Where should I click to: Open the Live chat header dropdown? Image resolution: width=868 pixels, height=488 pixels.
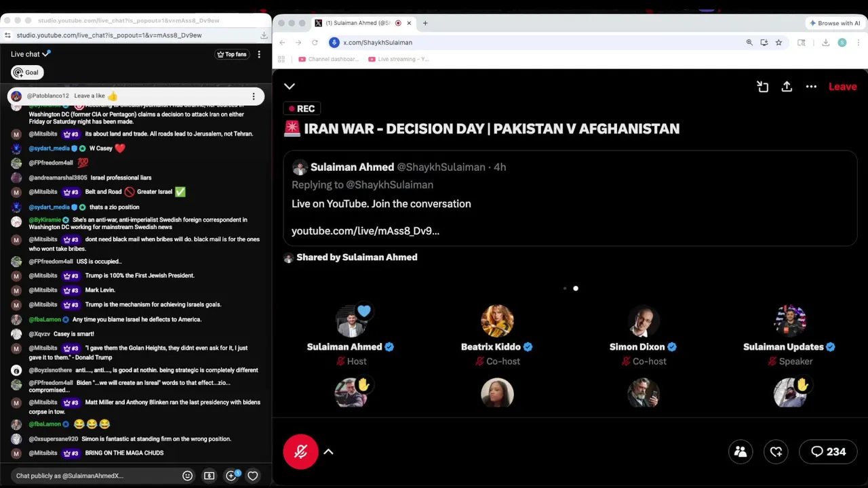pyautogui.click(x=31, y=54)
